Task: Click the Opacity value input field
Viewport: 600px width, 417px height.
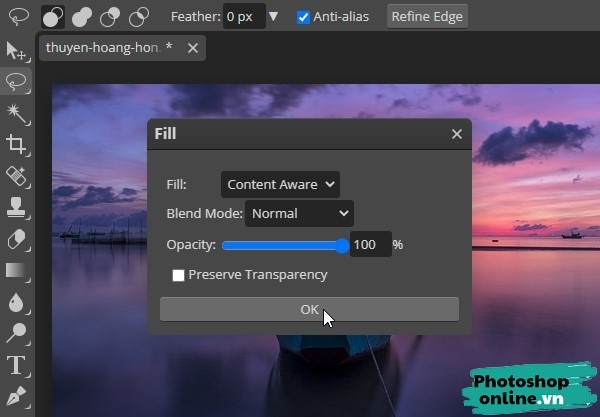Action: [370, 245]
